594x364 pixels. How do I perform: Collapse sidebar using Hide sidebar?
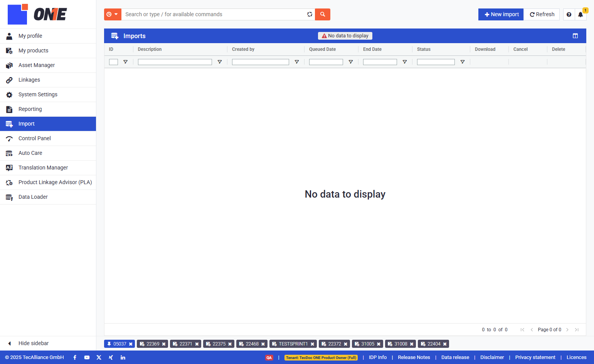pos(48,343)
